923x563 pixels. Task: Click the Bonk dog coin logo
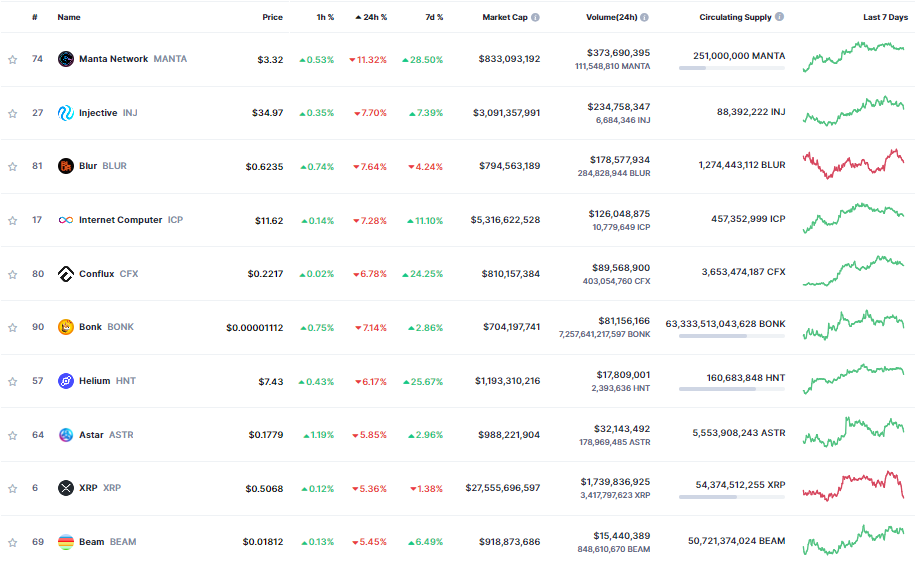(x=66, y=327)
